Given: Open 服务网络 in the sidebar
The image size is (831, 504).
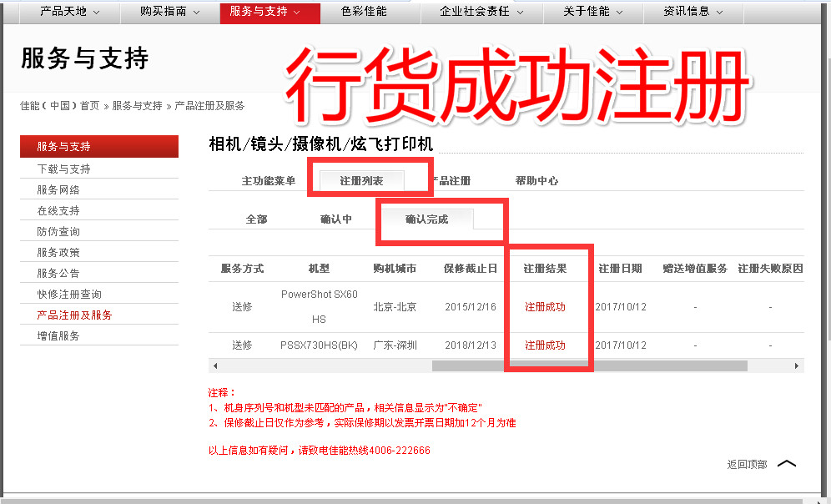Looking at the screenshot, I should pyautogui.click(x=58, y=189).
